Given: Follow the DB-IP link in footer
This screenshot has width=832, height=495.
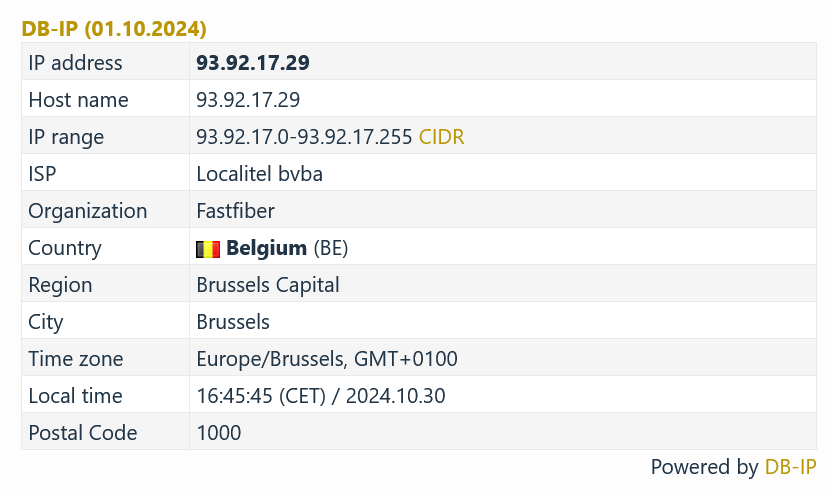Looking at the screenshot, I should [x=790, y=467].
